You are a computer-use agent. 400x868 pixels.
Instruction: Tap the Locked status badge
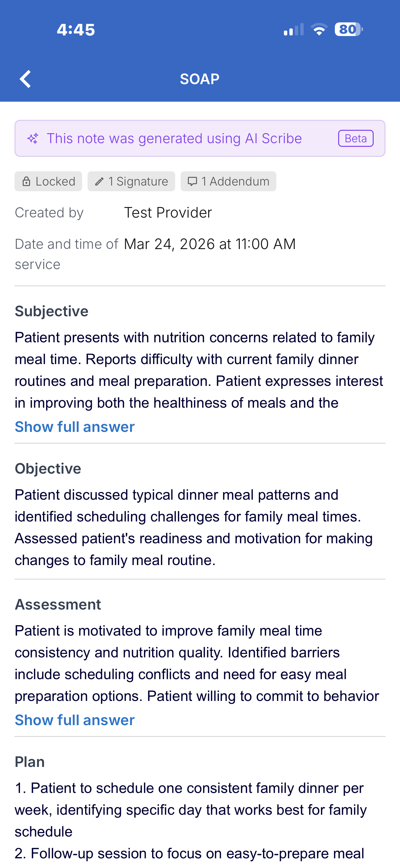pos(48,182)
